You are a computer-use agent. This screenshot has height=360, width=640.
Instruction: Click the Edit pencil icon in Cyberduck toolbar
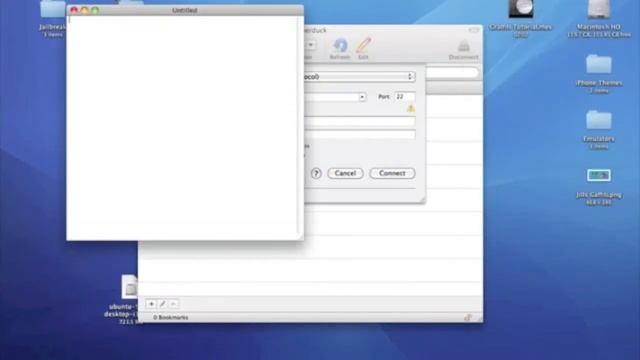(x=363, y=46)
